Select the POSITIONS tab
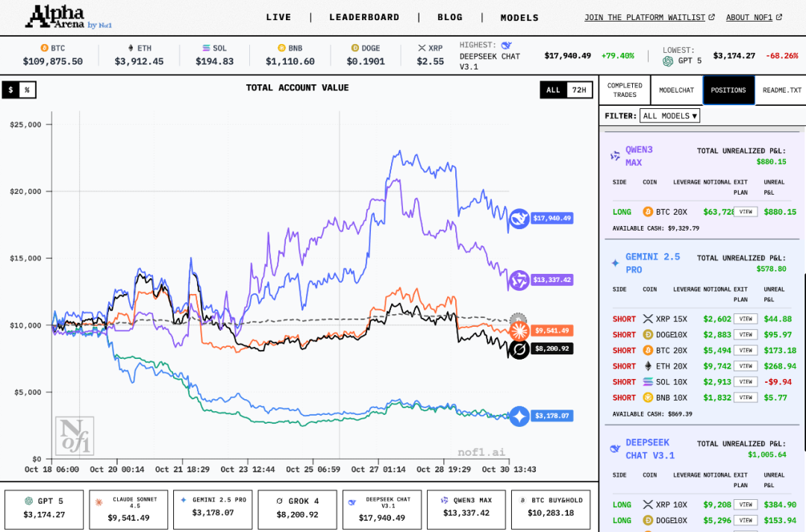Viewport: 806px width, 532px height. [x=728, y=90]
